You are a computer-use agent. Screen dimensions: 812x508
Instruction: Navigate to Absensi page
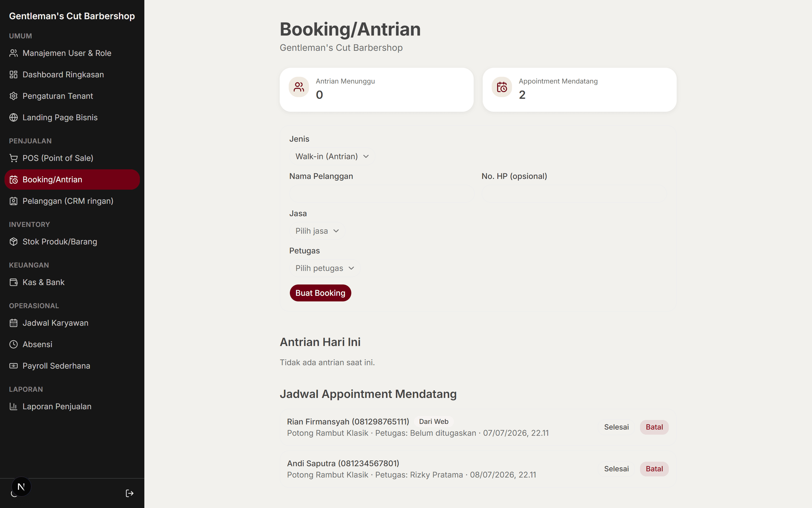(x=72, y=345)
